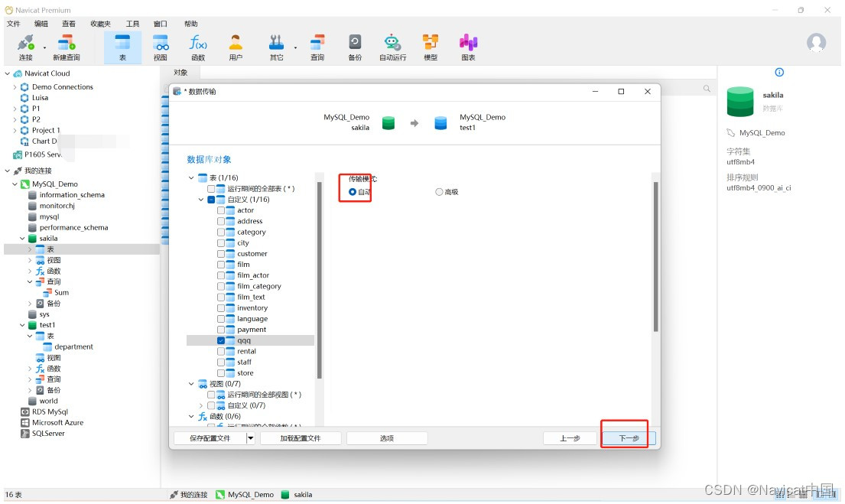This screenshot has height=504, width=845.
Task: Click the sakila database icon in right panel
Action: (x=740, y=102)
